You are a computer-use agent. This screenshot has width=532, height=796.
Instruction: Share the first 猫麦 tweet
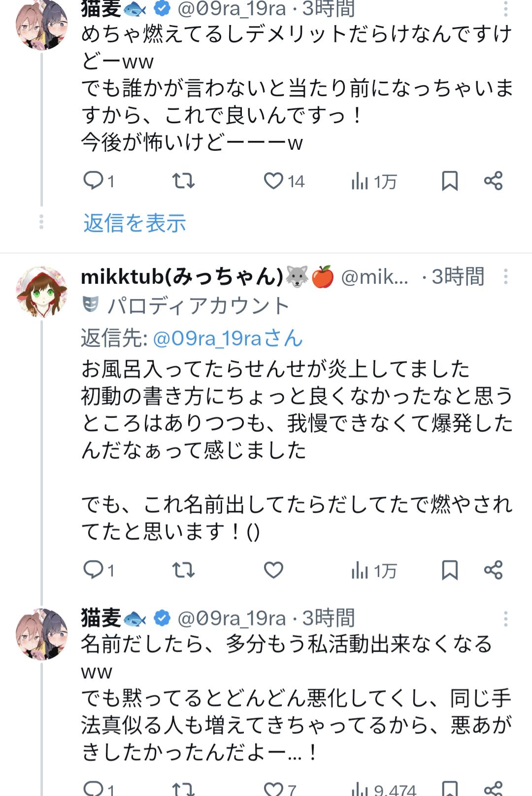[x=493, y=181]
